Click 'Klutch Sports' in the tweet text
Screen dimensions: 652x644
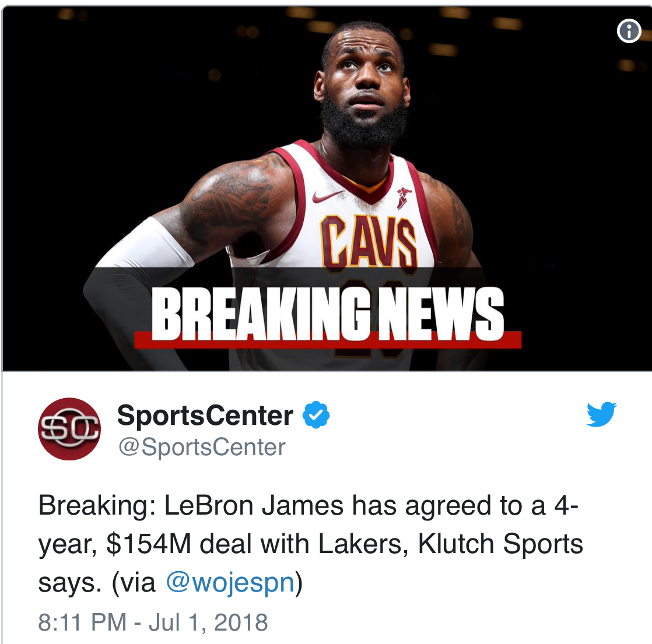tap(500, 544)
